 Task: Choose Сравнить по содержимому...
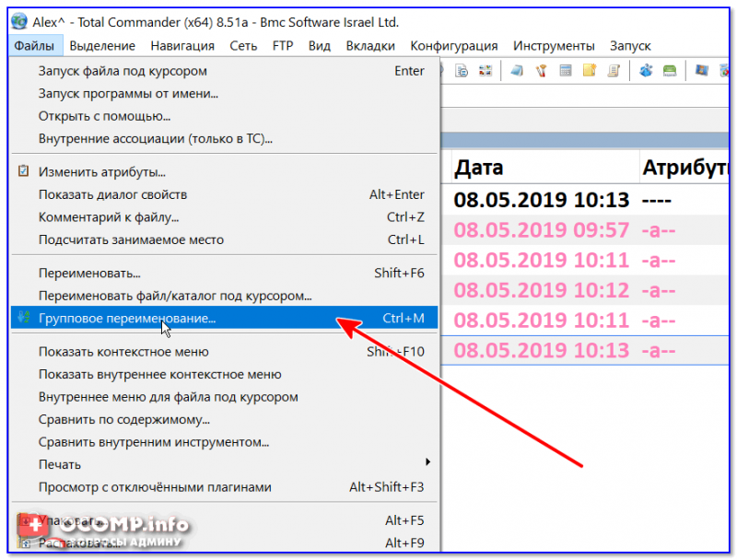point(224,419)
